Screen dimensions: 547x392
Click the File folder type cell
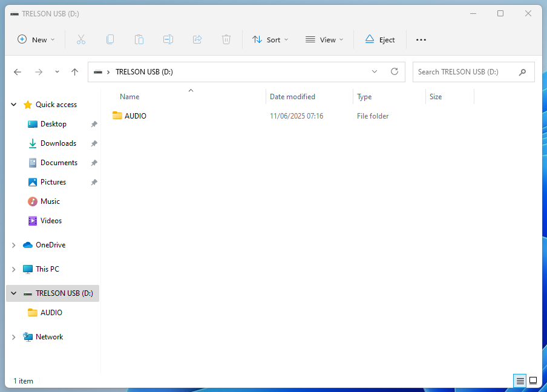[373, 116]
